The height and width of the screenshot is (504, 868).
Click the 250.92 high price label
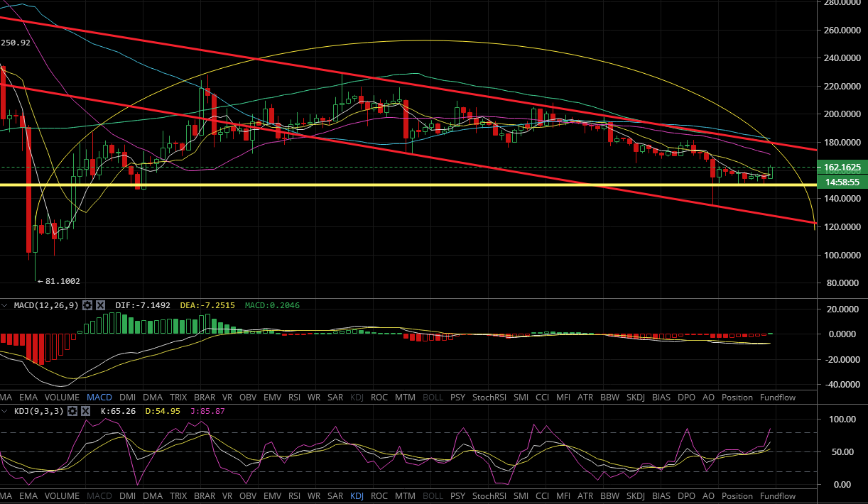tap(16, 43)
